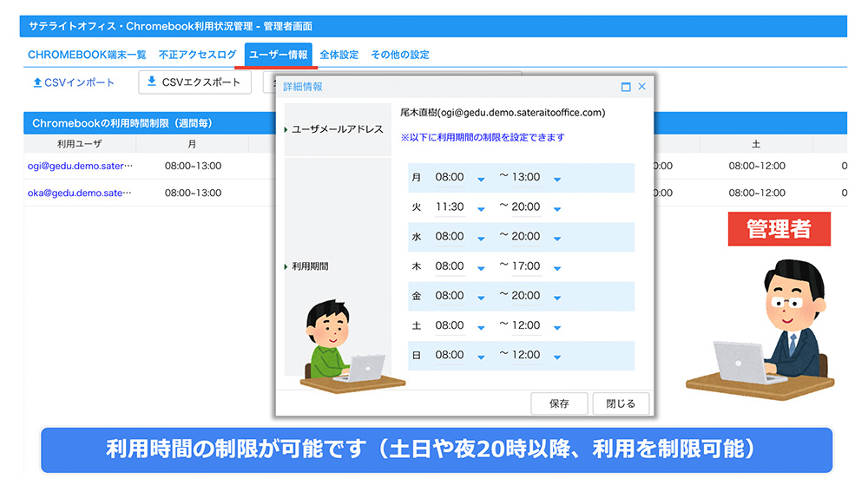Open Monday end time dropdown
Screen dimensions: 868x485
click(557, 179)
